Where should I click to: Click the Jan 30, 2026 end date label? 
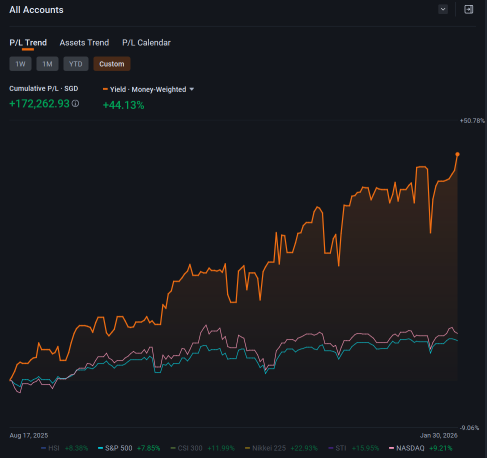(439, 435)
